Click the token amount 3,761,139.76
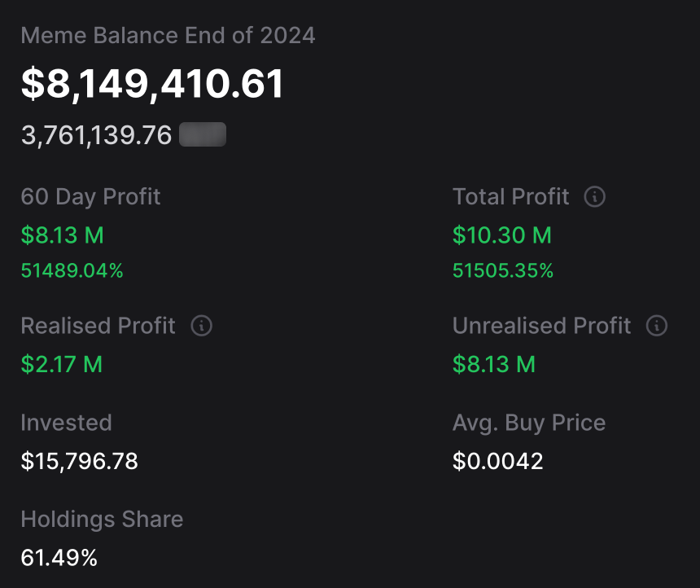This screenshot has width=700, height=588. click(96, 135)
